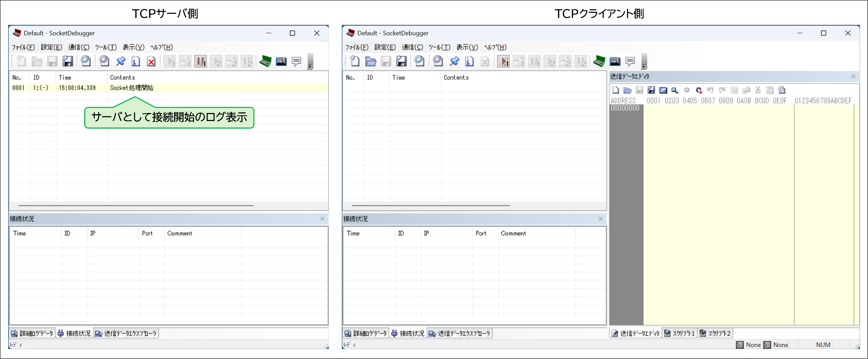Close the 送信ﾃﾞｰﾀｴﾃﾞｨﾀ panel
Image resolution: width=868 pixels, height=359 pixels.
pyautogui.click(x=853, y=77)
